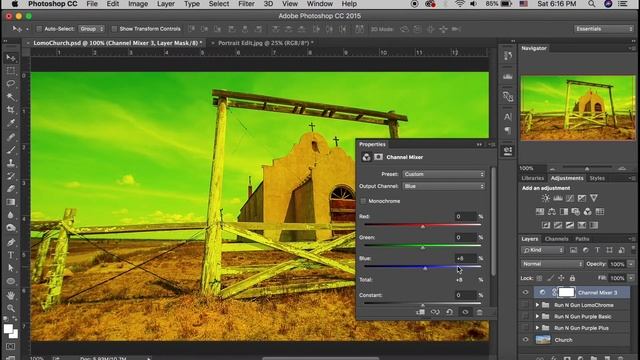Select the Zoom tool
640x360 pixels.
pos(11,308)
